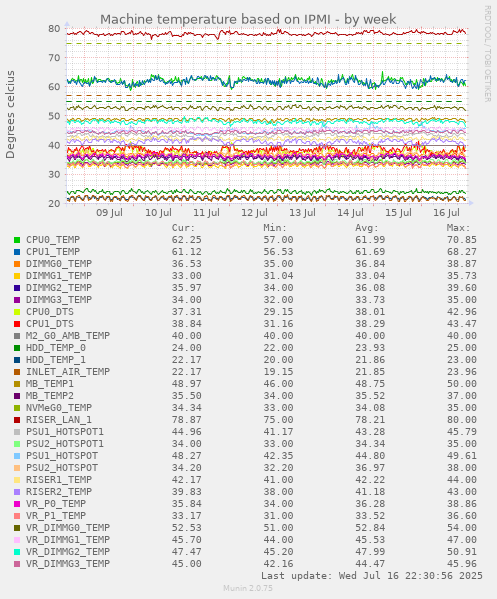Click the 'Degrees celcius' axis label
This screenshot has width=497, height=599.
point(10,115)
